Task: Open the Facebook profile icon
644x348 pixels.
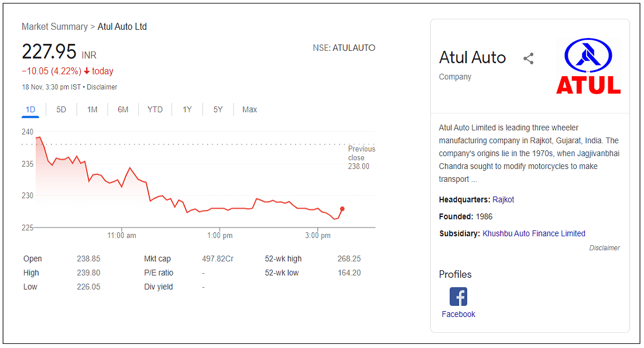Action: 458,297
